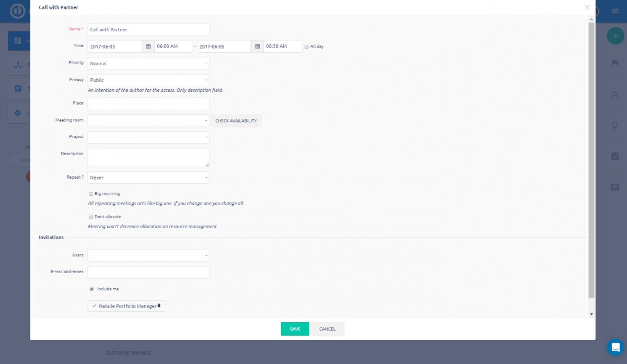Viewport: 627px width, 364px height.
Task: Click the lightbulb icon in right sidebar
Action: 615,125
